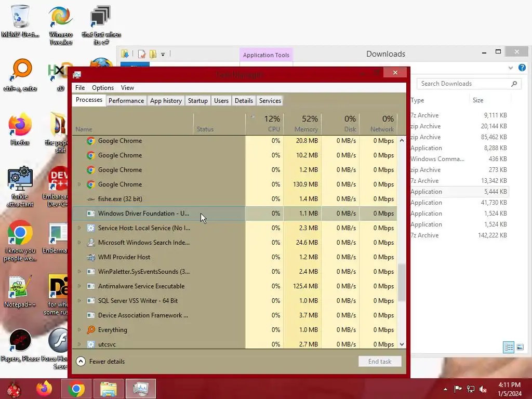Image resolution: width=532 pixels, height=399 pixels.
Task: Collapse Task Manager with Fewer details
Action: (100, 362)
